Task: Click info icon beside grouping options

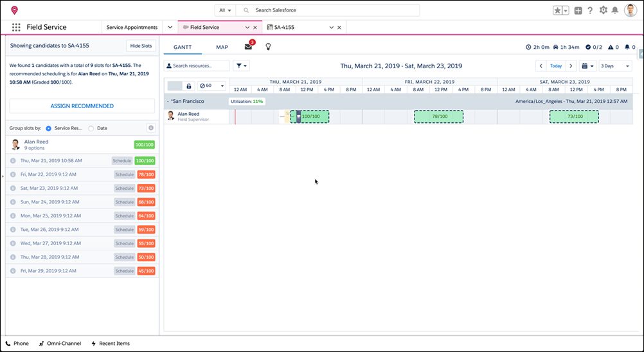Action: pos(151,128)
